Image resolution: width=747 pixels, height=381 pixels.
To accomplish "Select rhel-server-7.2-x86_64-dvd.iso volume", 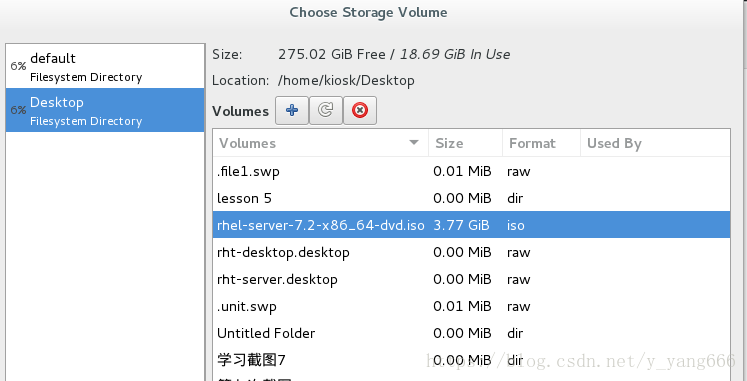I will 471,225.
